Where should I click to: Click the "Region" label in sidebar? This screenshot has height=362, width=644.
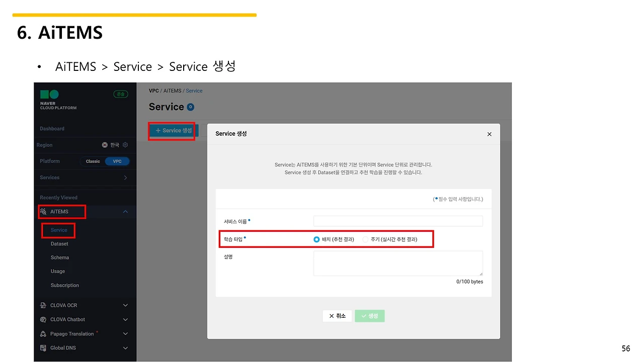coord(44,145)
